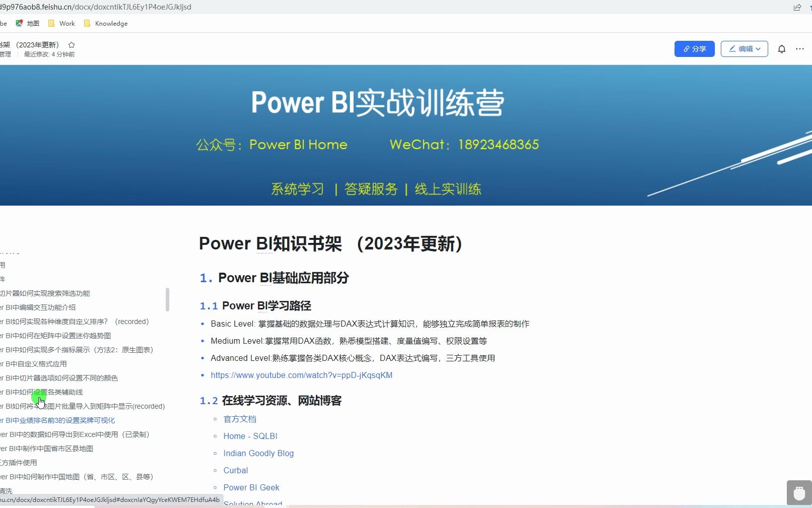Open the notifications bell

pyautogui.click(x=781, y=49)
